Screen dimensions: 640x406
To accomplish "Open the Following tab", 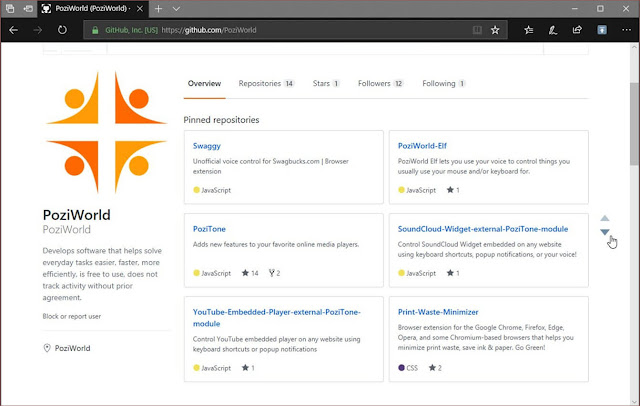I will tap(444, 83).
